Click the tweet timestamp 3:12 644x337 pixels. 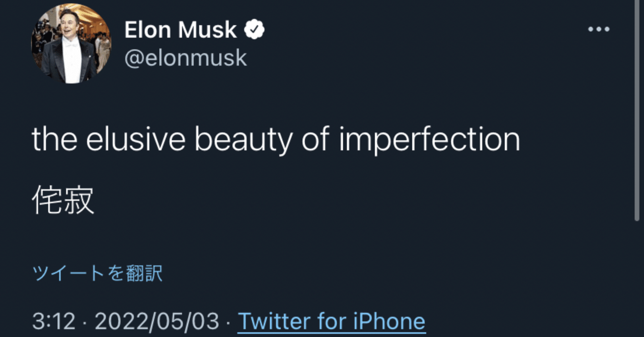click(52, 320)
